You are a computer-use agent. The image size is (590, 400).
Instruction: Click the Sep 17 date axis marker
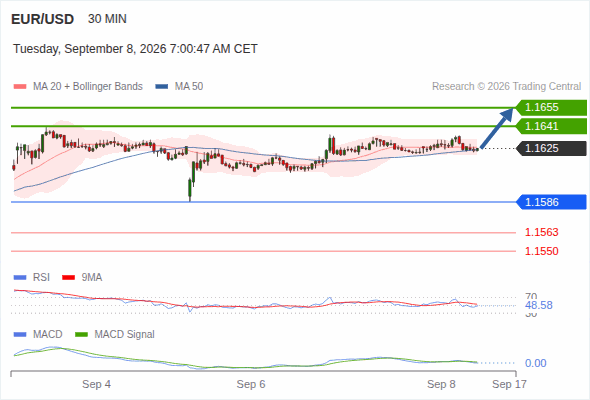[509, 384]
